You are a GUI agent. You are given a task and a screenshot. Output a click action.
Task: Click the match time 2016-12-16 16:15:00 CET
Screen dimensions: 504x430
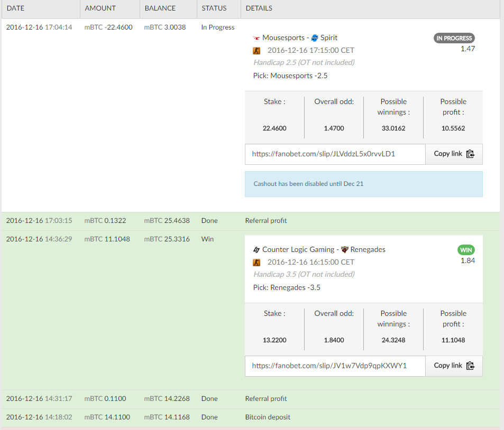(x=311, y=263)
